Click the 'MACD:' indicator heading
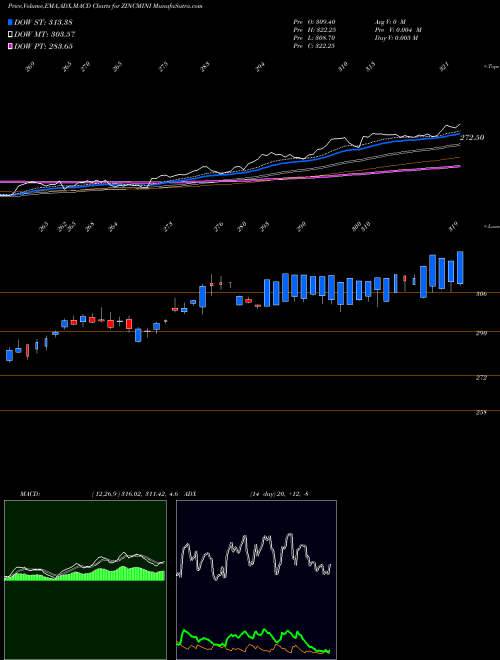Image resolution: width=500 pixels, height=660 pixels. 29,493
